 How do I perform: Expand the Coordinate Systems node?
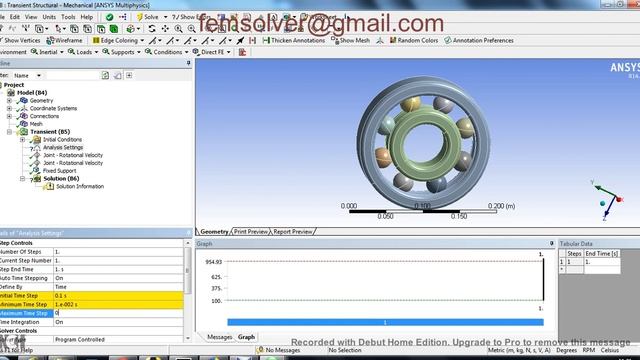[9, 108]
